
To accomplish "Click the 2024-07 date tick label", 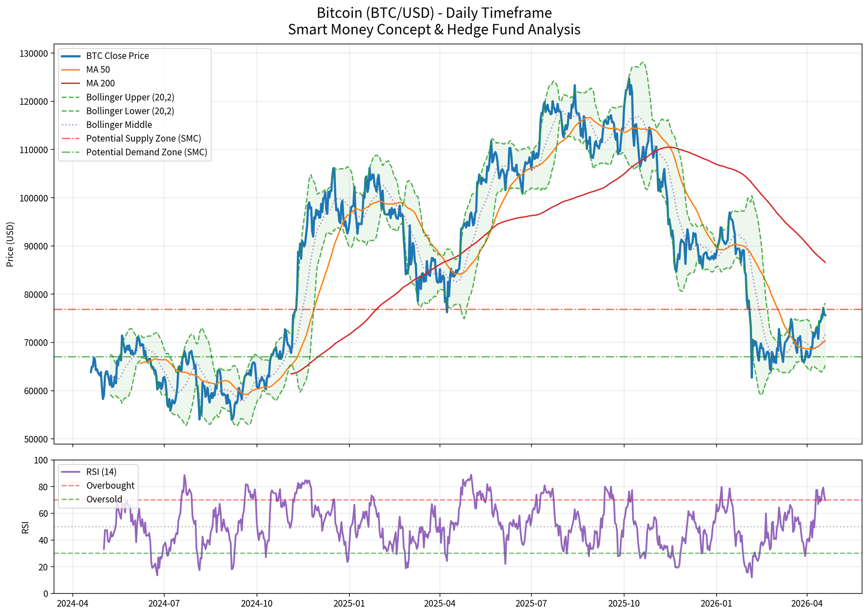I will pos(164,603).
